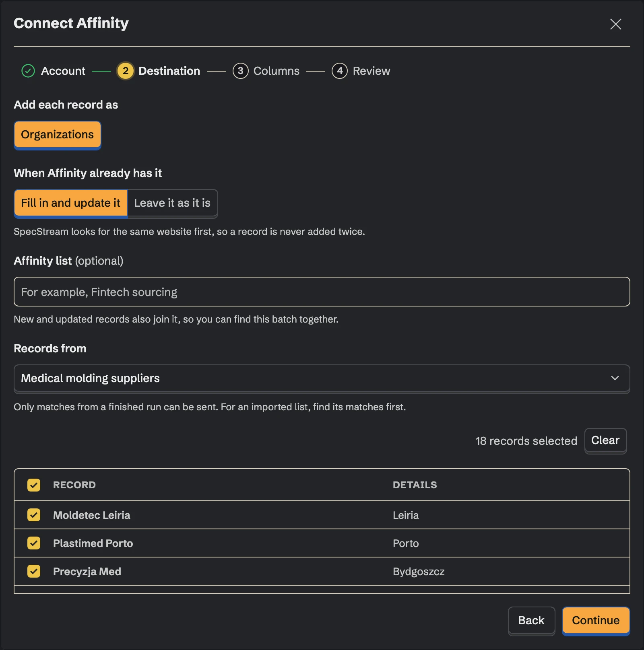Click the Plastimed Porto record name

coord(93,543)
